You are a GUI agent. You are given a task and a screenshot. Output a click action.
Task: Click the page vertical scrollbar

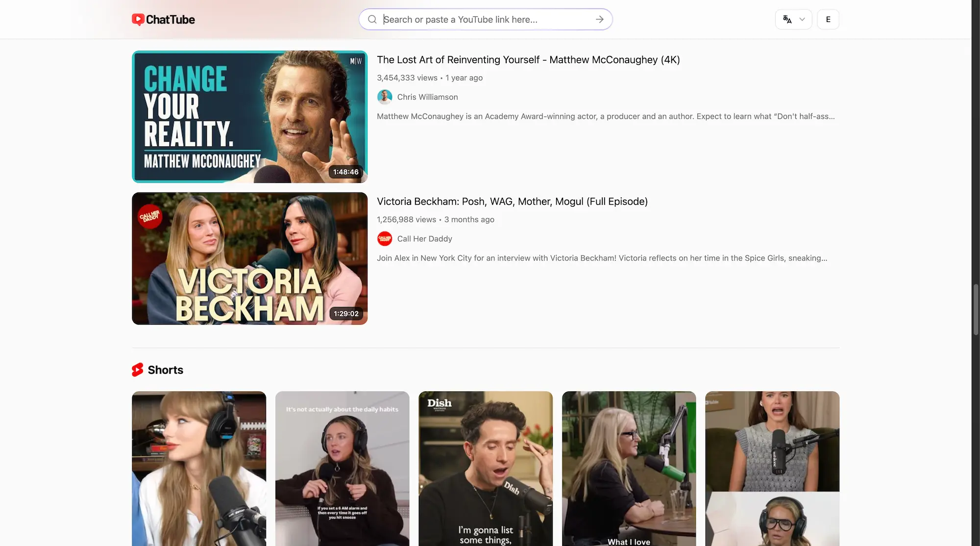point(976,309)
